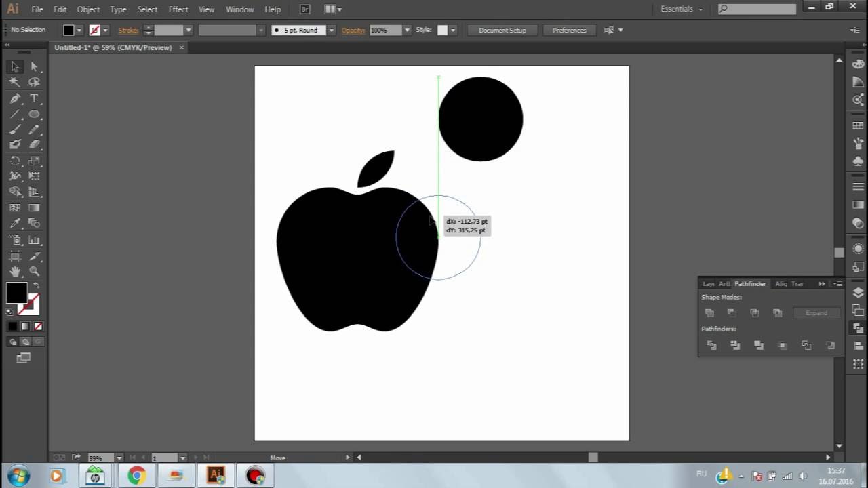Image resolution: width=868 pixels, height=488 pixels.
Task: Select the Line Segment tool
Action: coord(14,114)
